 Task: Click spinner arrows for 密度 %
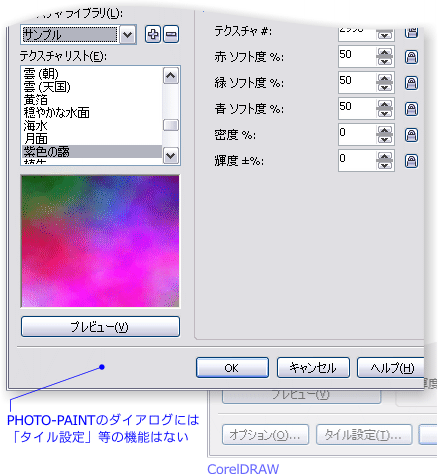click(385, 135)
